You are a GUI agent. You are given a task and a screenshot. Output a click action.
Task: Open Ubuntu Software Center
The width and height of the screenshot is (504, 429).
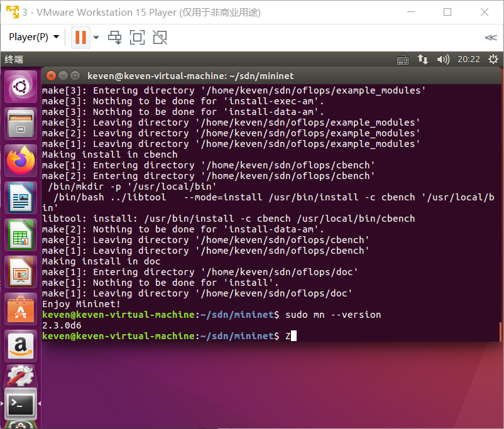[21, 309]
